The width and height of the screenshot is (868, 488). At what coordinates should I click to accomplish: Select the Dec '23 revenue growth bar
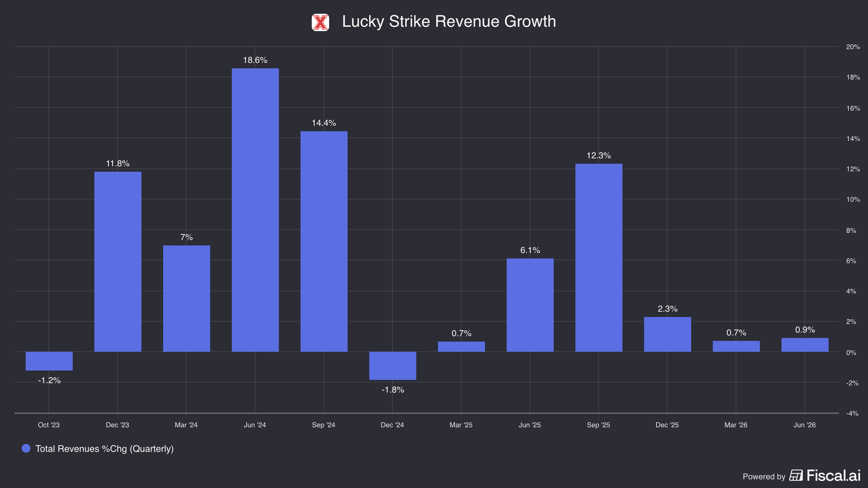pos(118,262)
